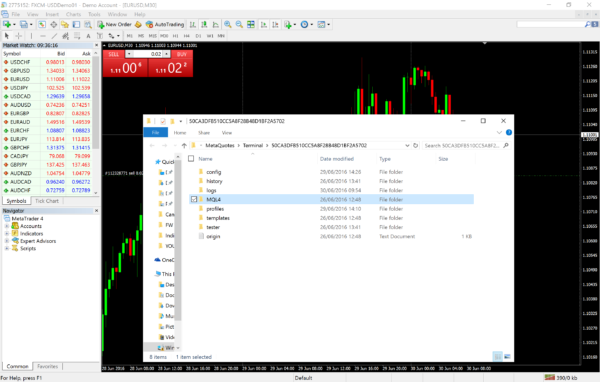Screen dimensions: 600x382
Task: Click the red SELL button
Action: pyautogui.click(x=114, y=54)
